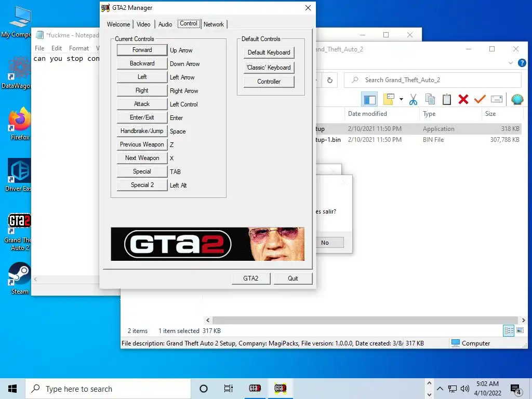The image size is (532, 399).
Task: Rebind the Attack control button
Action: coord(142,104)
